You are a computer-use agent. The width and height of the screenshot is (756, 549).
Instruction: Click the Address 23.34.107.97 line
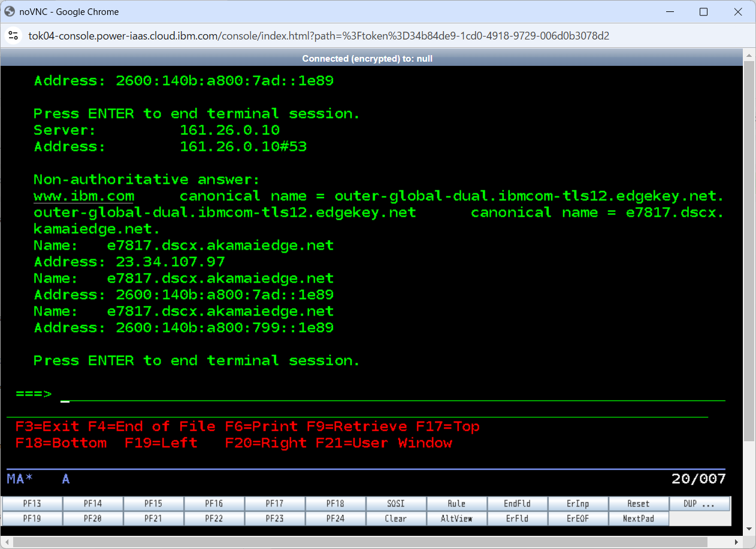129,262
